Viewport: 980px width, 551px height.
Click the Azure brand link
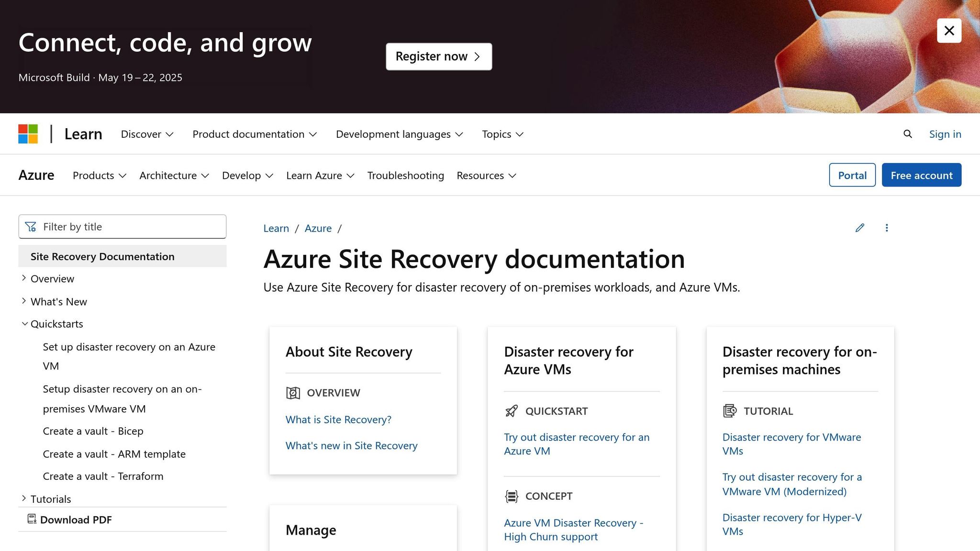(x=36, y=175)
